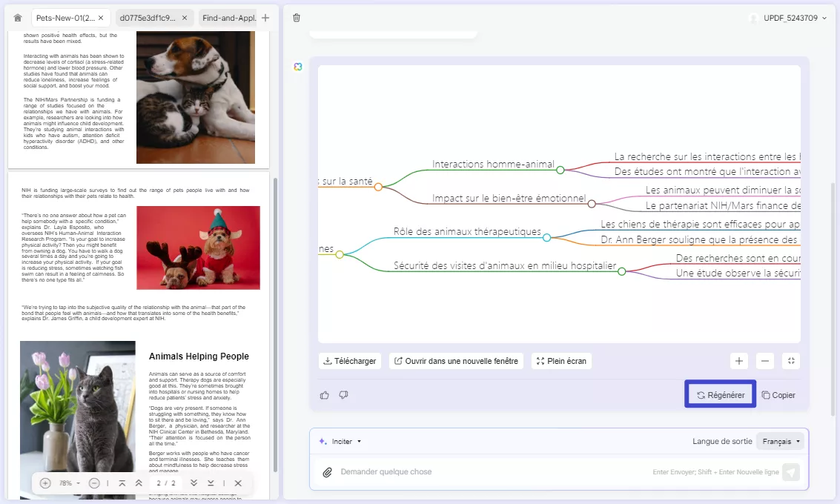Image resolution: width=840 pixels, height=504 pixels.
Task: Click the gray cat with tulips photo
Action: click(78, 420)
